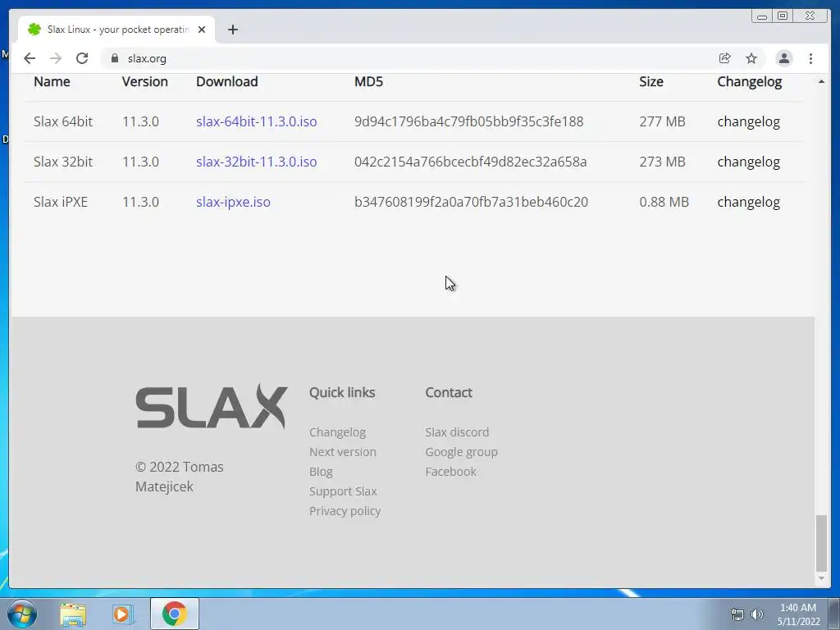Open the Chrome profile avatar menu
Image resolution: width=840 pixels, height=630 pixels.
point(783,58)
